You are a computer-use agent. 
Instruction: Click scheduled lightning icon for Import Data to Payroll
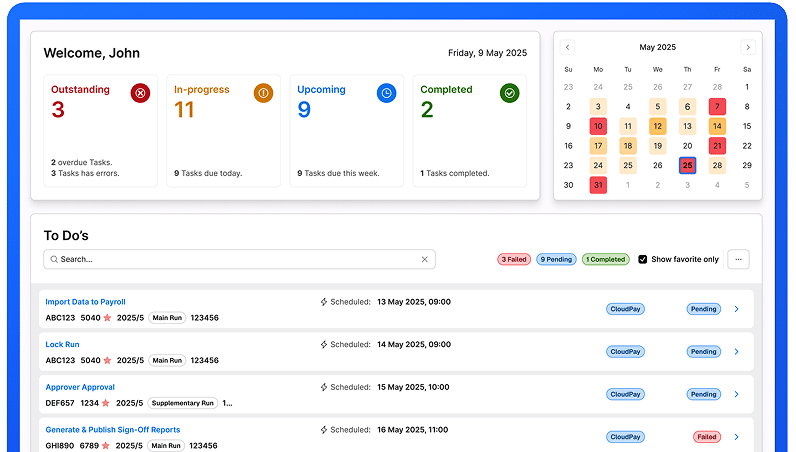pos(324,302)
